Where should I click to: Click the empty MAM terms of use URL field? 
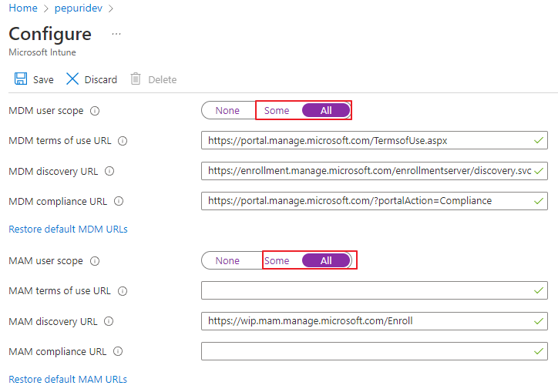375,290
